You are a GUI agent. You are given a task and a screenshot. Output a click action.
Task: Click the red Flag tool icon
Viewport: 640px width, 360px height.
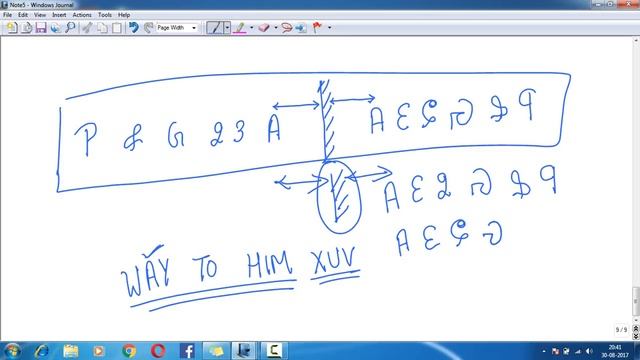317,28
